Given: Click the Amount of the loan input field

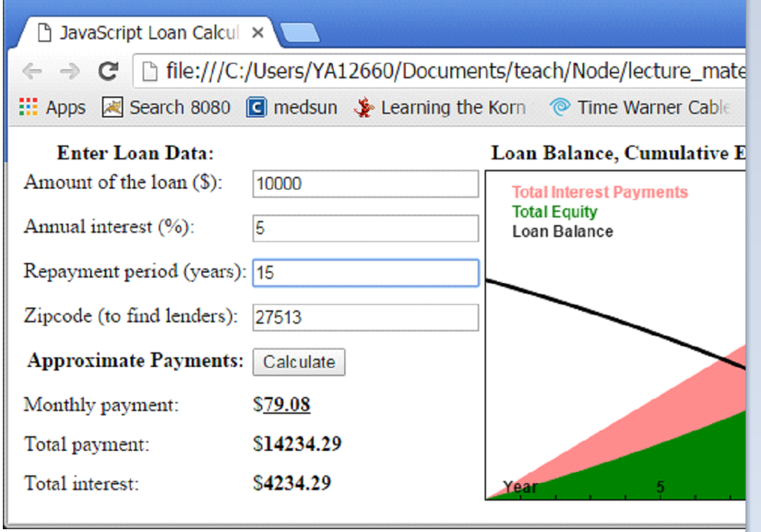Looking at the screenshot, I should (x=365, y=184).
